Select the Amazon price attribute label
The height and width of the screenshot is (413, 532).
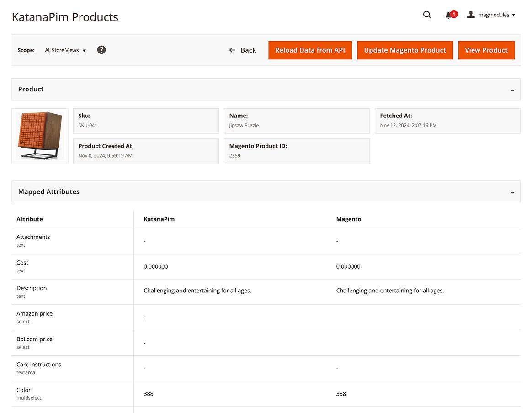coord(35,314)
